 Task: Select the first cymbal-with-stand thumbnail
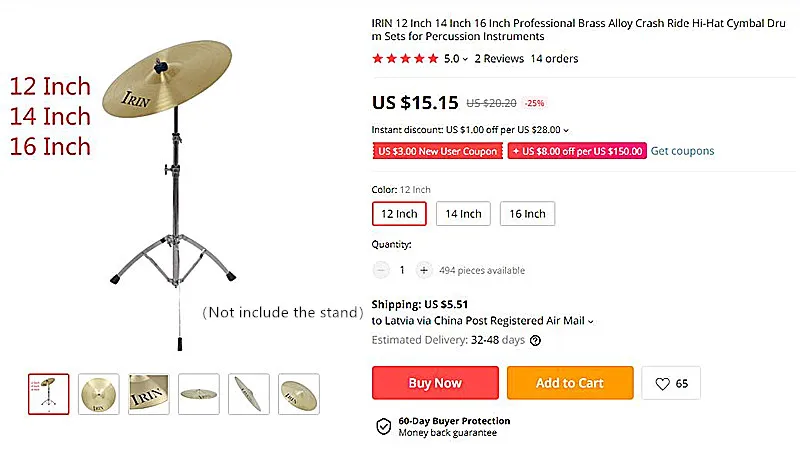(49, 394)
